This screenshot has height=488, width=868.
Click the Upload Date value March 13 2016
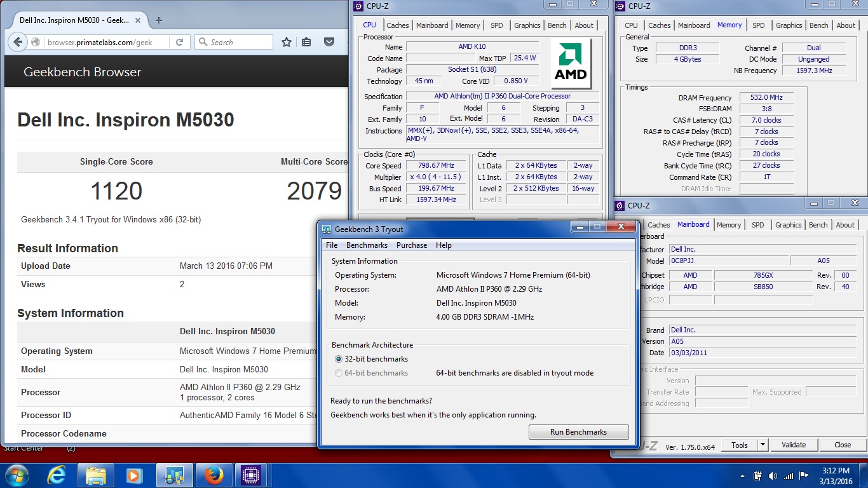pyautogui.click(x=226, y=266)
